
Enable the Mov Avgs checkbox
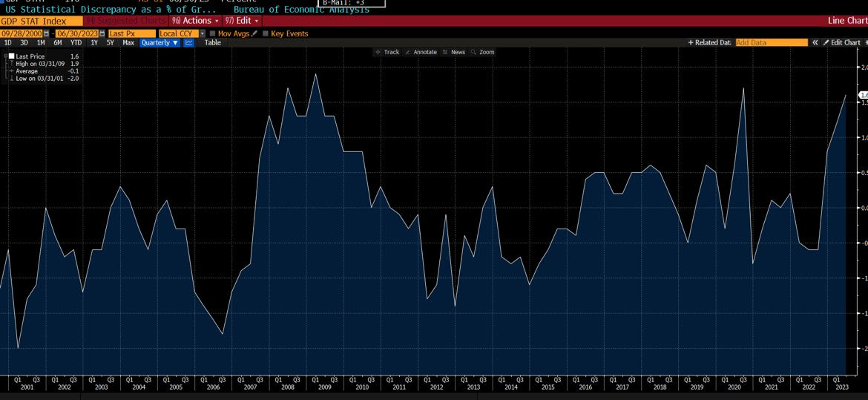click(x=213, y=34)
